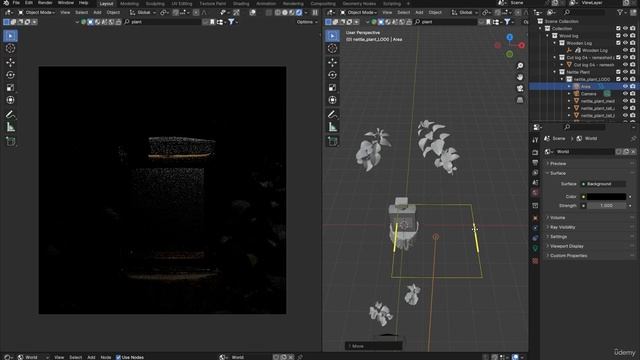Image resolution: width=640 pixels, height=360 pixels.
Task: Select the Annotate tool in left viewport
Action: pyautogui.click(x=10, y=115)
